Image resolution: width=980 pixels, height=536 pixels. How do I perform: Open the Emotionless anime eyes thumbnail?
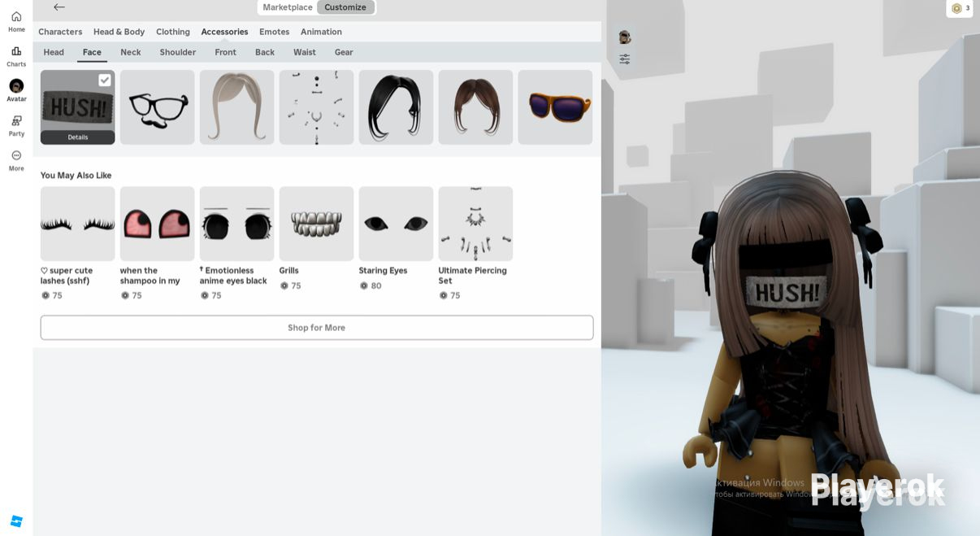[x=237, y=224]
